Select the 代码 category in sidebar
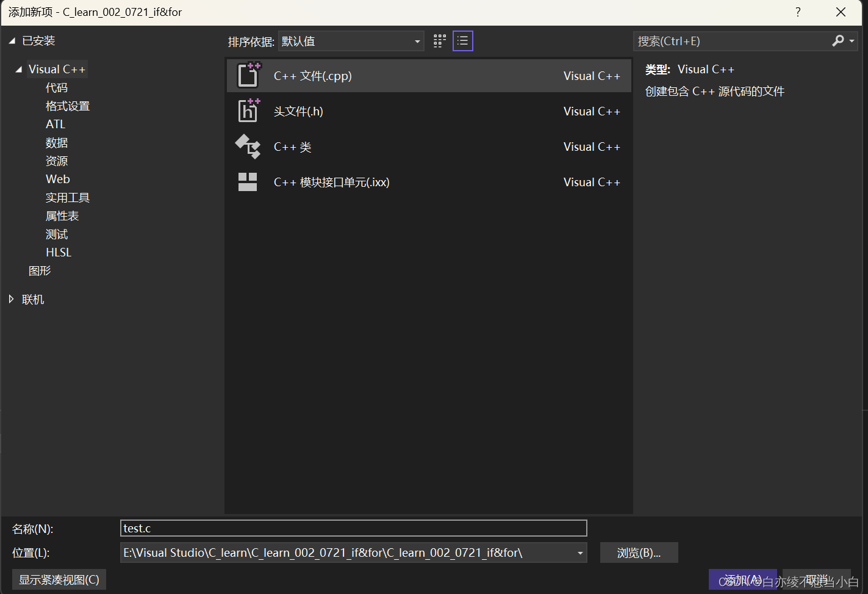 56,87
